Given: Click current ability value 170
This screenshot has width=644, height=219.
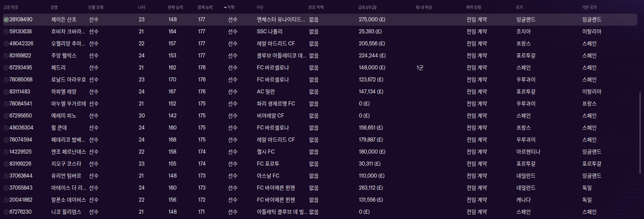Looking at the screenshot, I should [172, 79].
